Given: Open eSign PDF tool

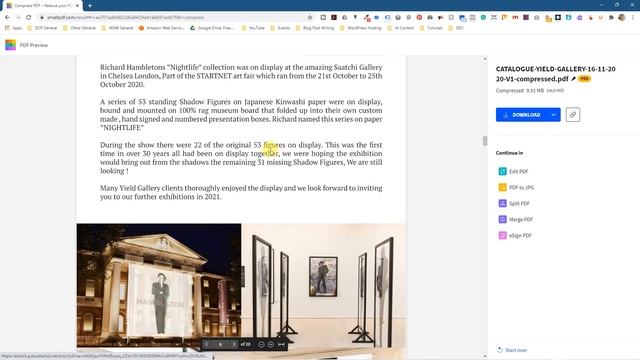Looking at the screenshot, I should click(515, 235).
